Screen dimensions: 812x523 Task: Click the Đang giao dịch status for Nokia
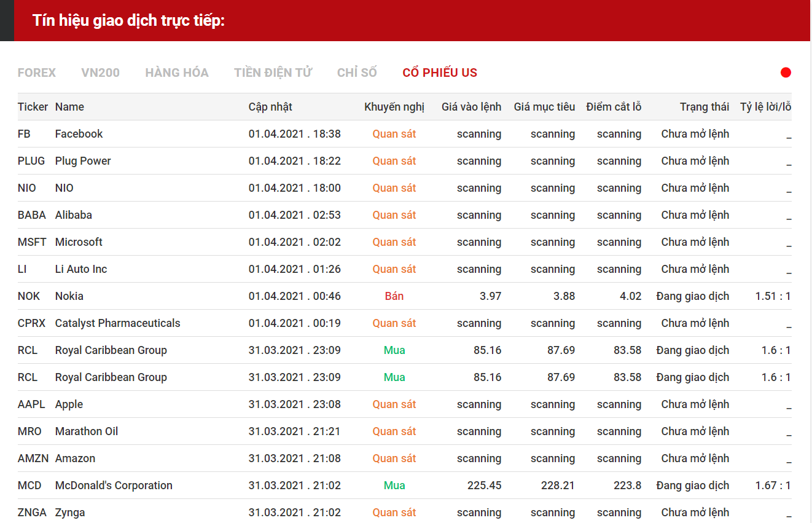coord(693,296)
